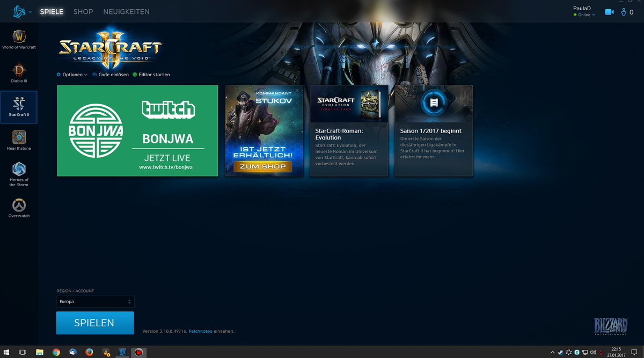Open the Windows Start menu
This screenshot has height=358, width=644.
(x=7, y=352)
